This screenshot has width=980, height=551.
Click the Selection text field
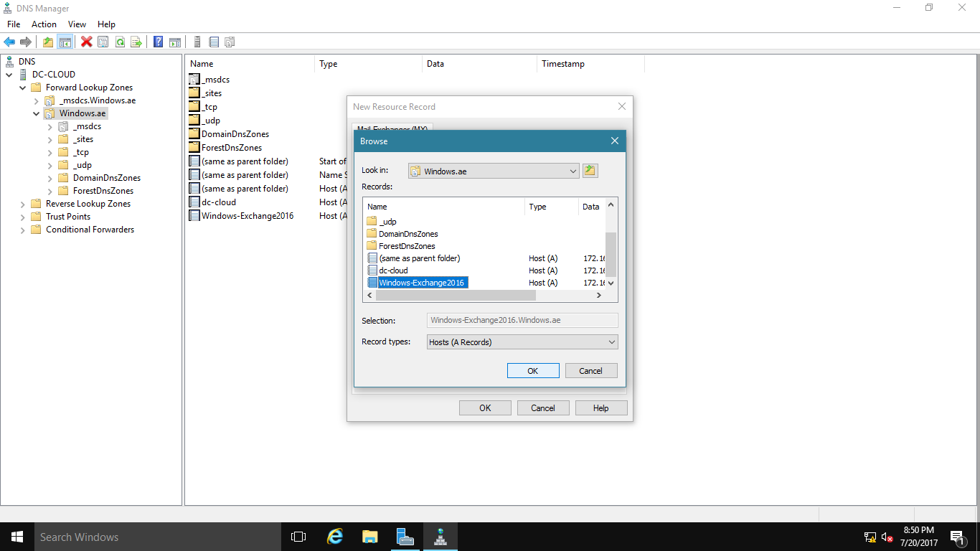point(522,320)
